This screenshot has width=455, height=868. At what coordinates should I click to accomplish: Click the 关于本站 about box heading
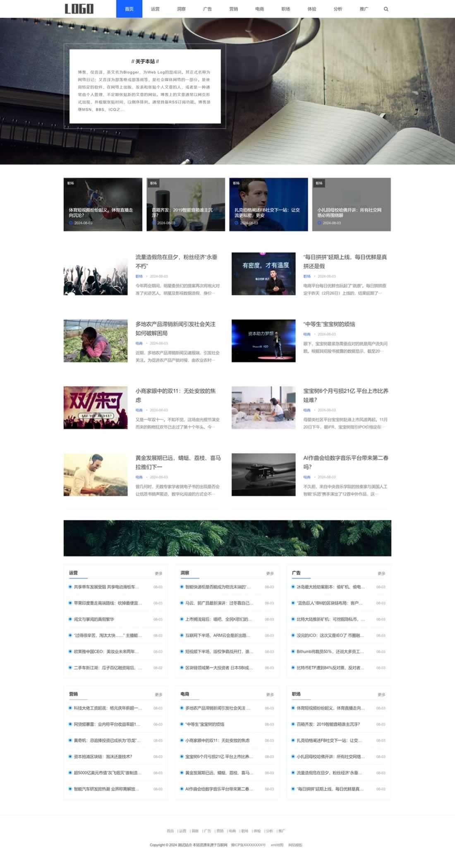coord(145,61)
